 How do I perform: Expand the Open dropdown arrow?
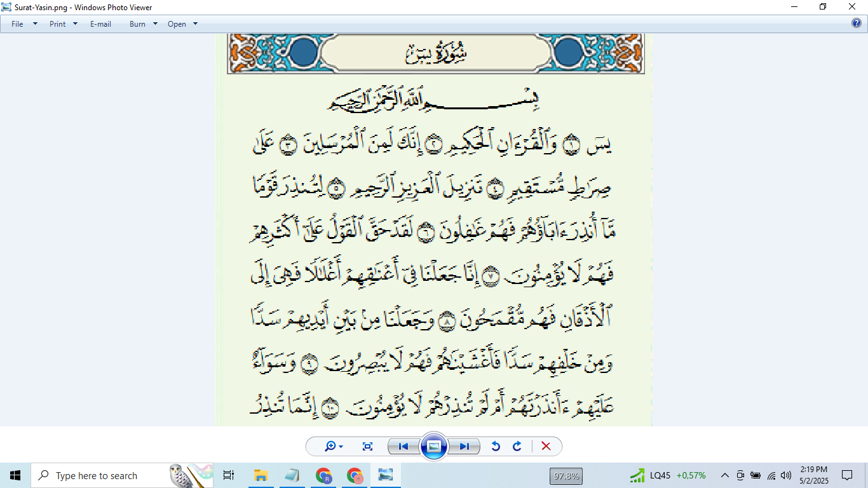(195, 24)
